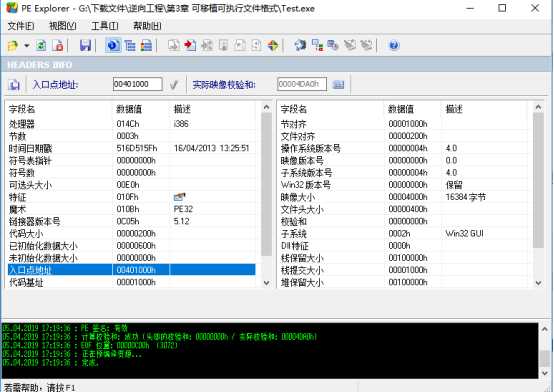Click the entry point address field 00401000
The image size is (554, 392).
point(138,84)
